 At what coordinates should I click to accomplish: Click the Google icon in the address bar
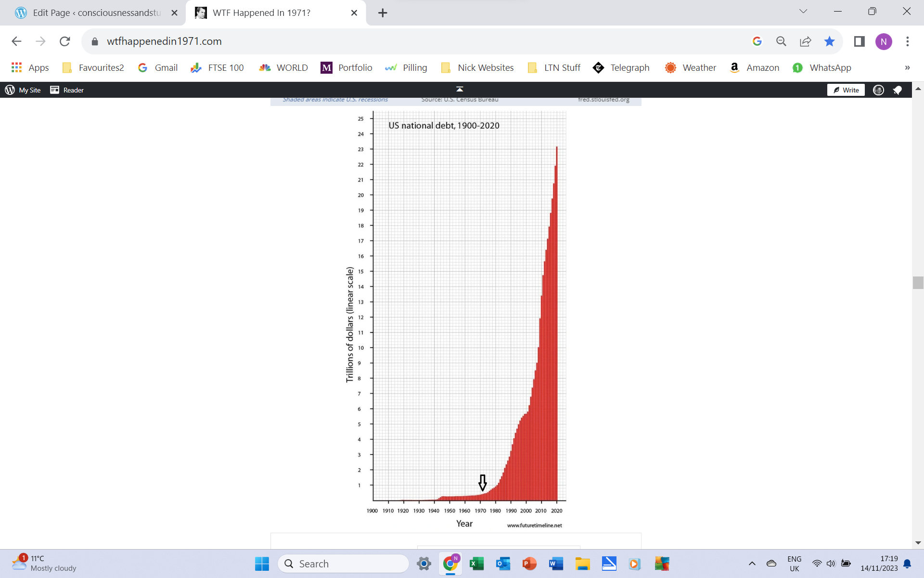tap(757, 41)
